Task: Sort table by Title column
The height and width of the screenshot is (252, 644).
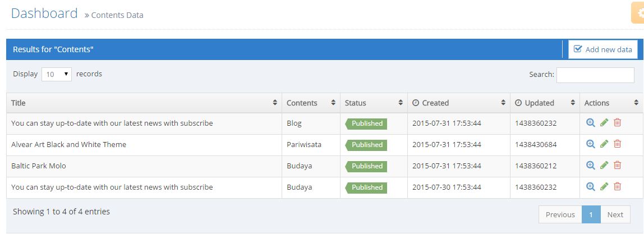Action: click(x=144, y=103)
